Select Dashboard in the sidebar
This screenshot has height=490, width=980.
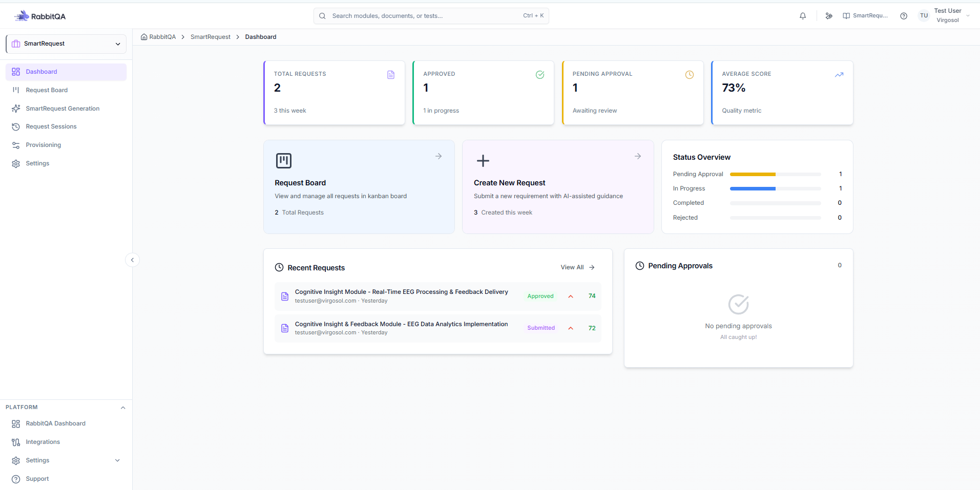(x=66, y=72)
